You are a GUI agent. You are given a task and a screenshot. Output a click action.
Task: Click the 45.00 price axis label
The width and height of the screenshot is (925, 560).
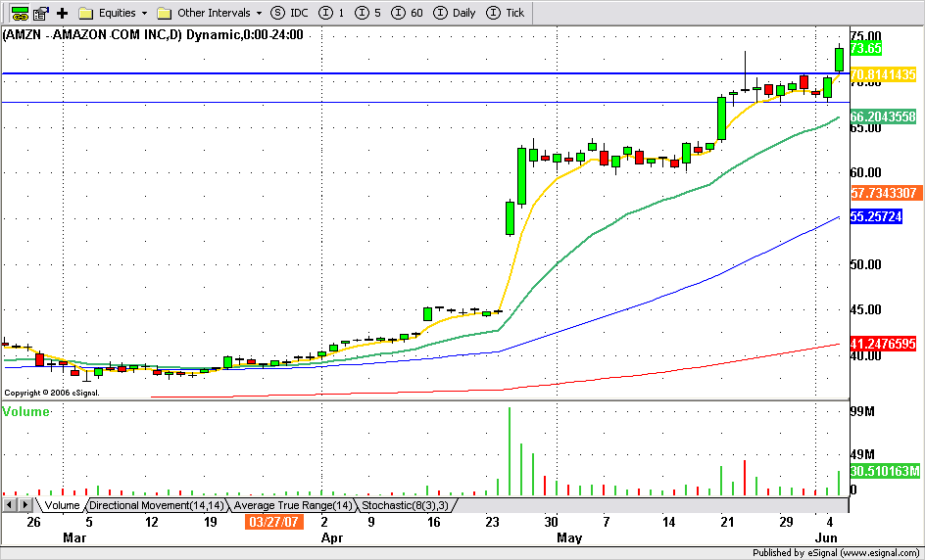(x=866, y=309)
